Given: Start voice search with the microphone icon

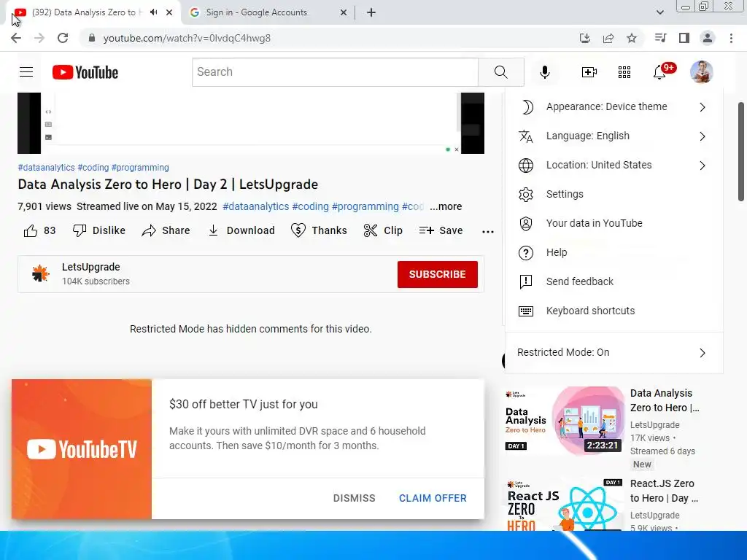Looking at the screenshot, I should pyautogui.click(x=544, y=72).
